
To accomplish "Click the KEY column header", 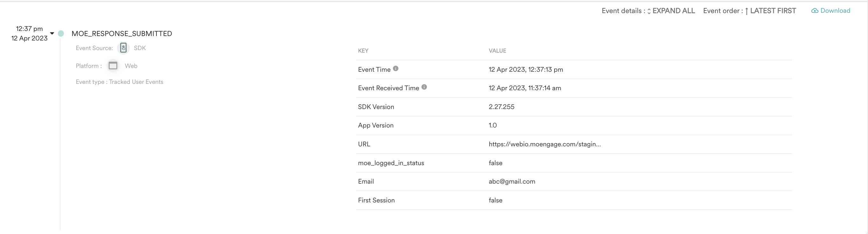I will coord(363,51).
